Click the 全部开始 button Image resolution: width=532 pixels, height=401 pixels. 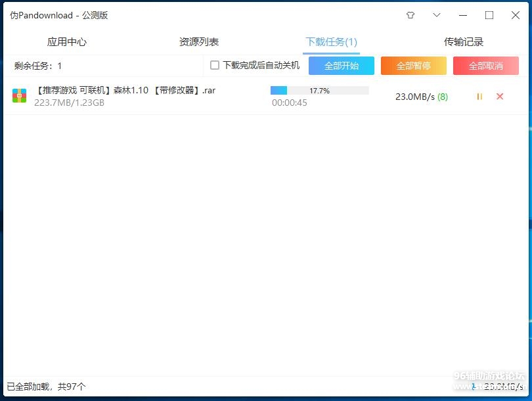pyautogui.click(x=342, y=66)
